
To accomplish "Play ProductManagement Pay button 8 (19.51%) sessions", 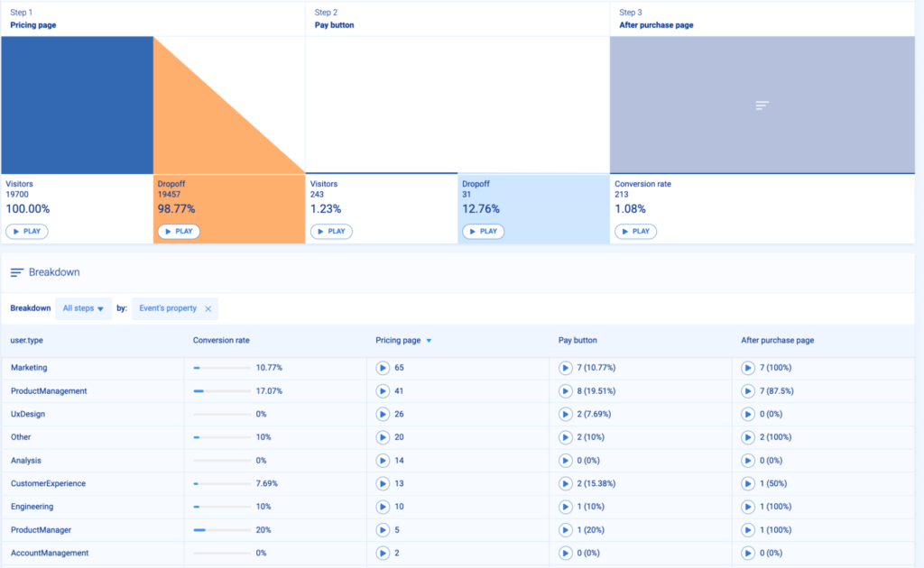I will 565,391.
